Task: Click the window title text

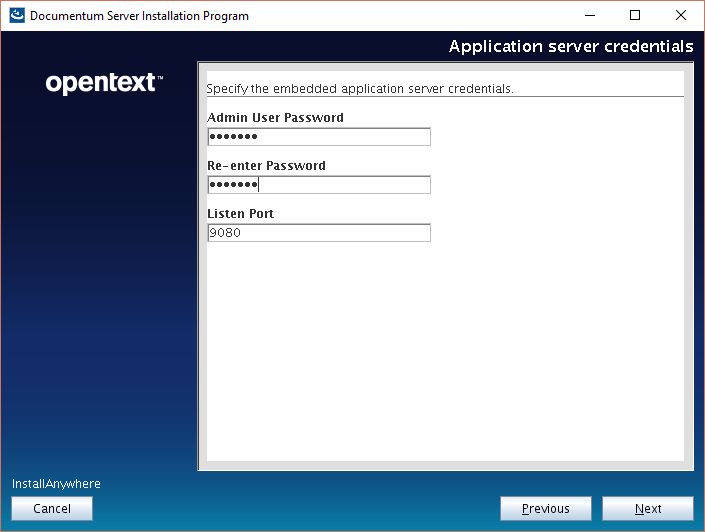Action: [139, 16]
